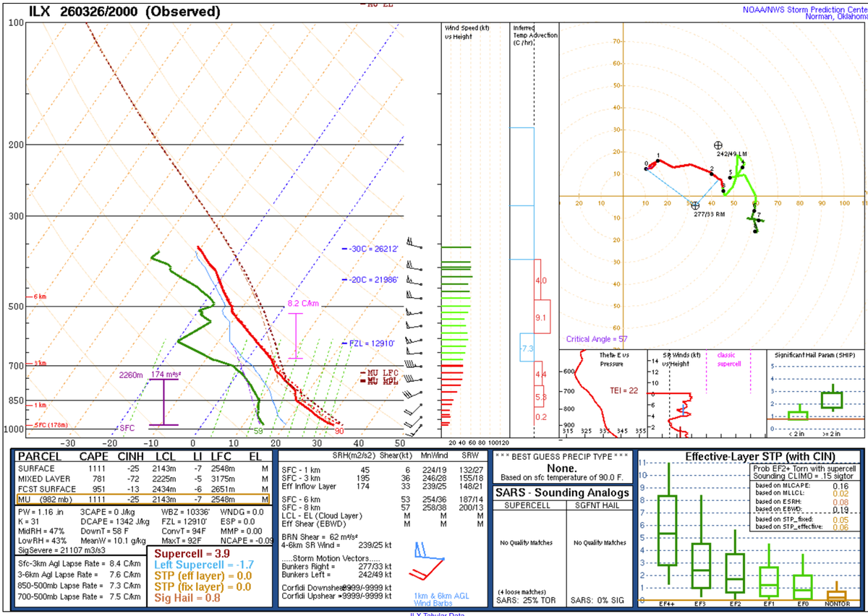868x616 pixels.
Task: Click 'STP (eff layer) = 0.0' value
Action: click(x=204, y=576)
